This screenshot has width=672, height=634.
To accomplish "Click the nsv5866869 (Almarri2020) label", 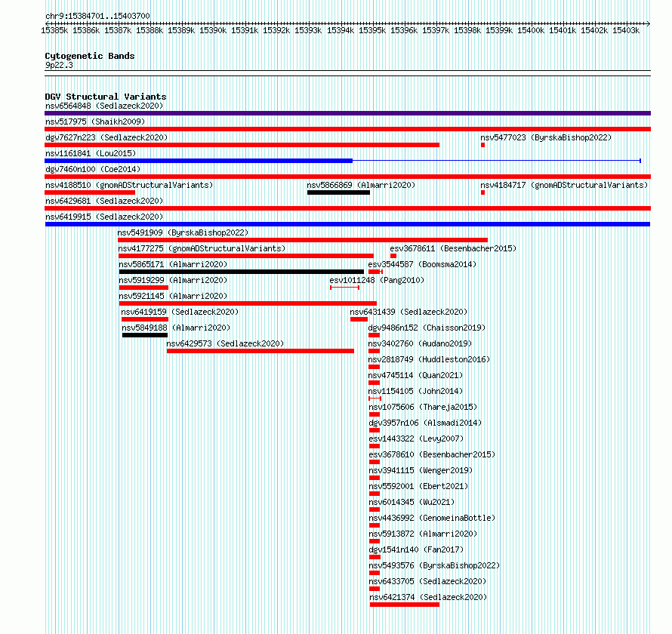I will [361, 185].
